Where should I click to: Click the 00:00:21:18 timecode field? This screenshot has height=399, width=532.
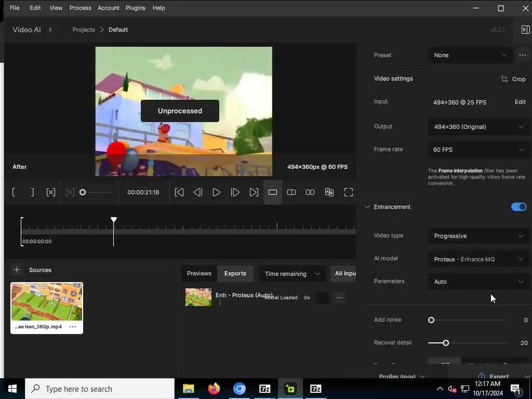click(143, 192)
